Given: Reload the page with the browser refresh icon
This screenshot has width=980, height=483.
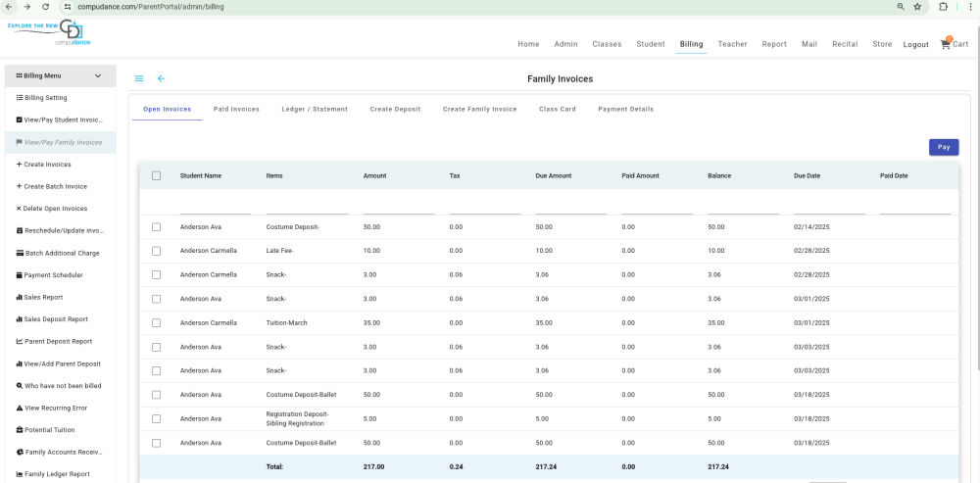Looking at the screenshot, I should click(46, 6).
